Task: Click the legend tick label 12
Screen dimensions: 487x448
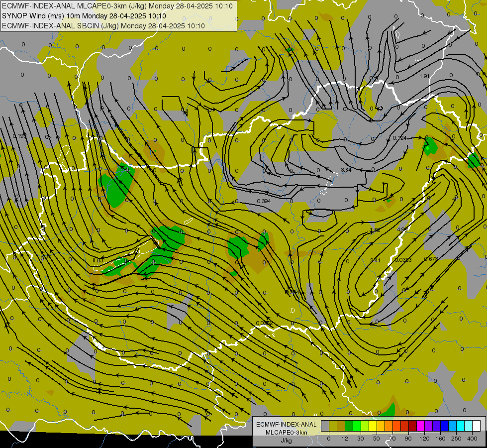Action: tap(345, 439)
